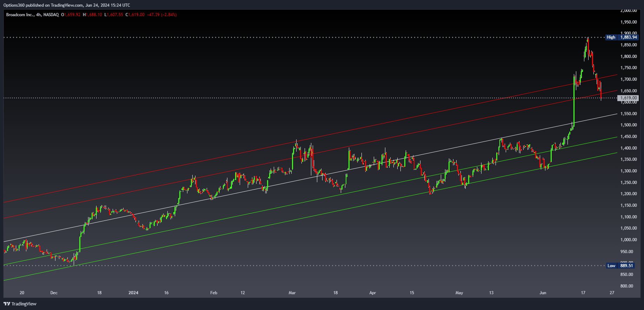Click the current price tag 1,619.00 on axis
Image resolution: width=644 pixels, height=310 pixels.
pos(628,98)
